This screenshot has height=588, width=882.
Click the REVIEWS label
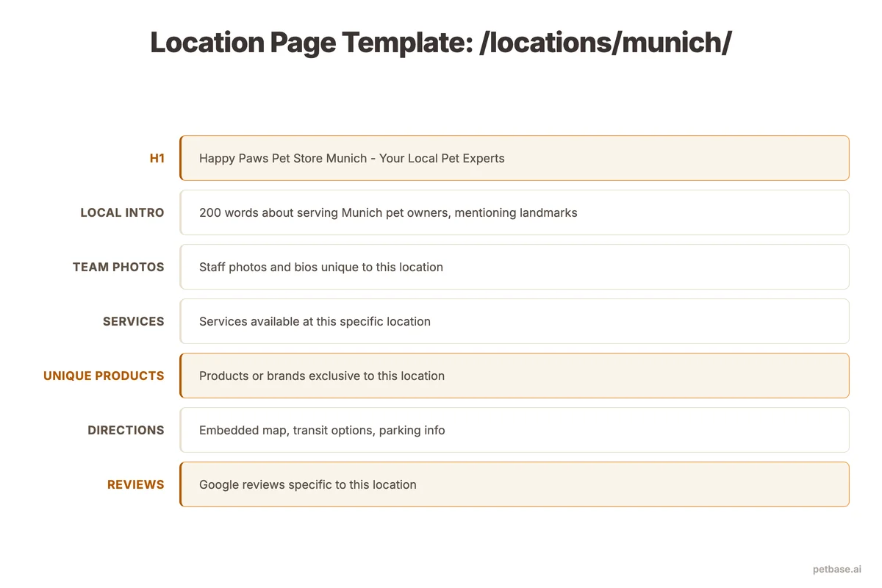[x=136, y=484]
